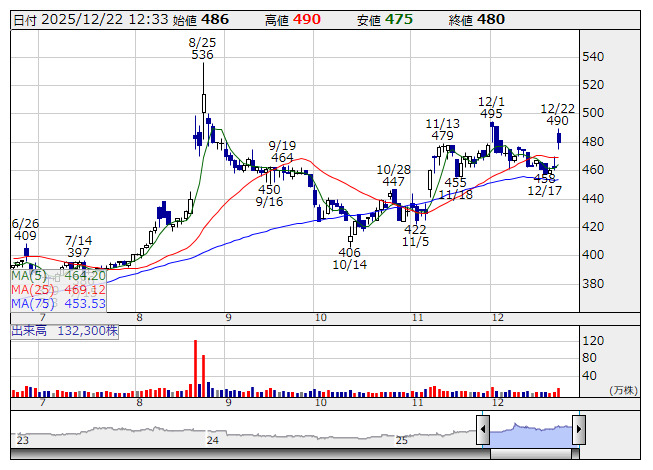Click the MA(75) 453.53 legend entry
This screenshot has height=470, width=653.
58,304
